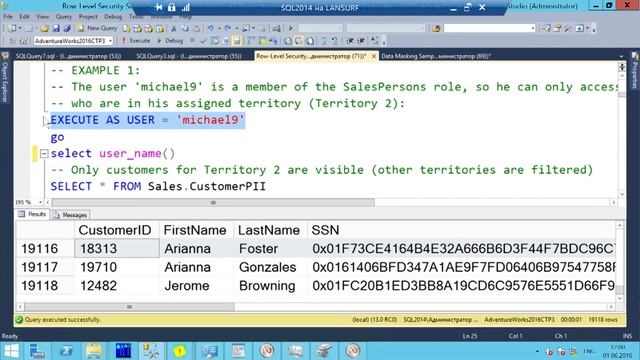
Task: Click the Query executed successfully status text
Action: click(62, 320)
